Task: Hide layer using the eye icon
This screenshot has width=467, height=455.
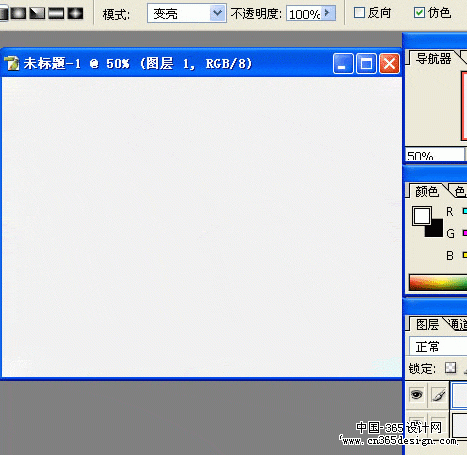Action: [416, 395]
